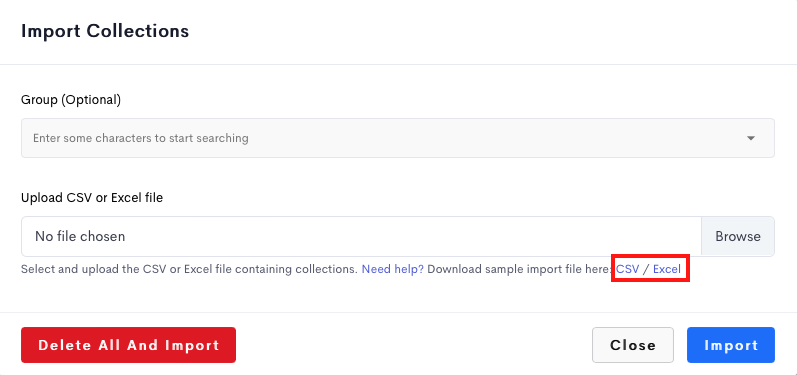Open the Need help? link
Viewport: 797px width, 375px height.
tap(392, 269)
